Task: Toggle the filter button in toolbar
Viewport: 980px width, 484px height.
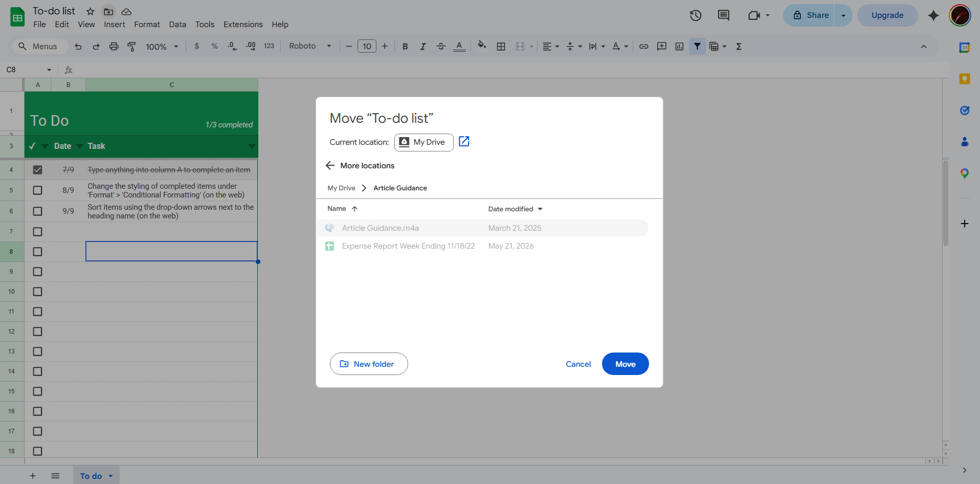Action: 697,47
